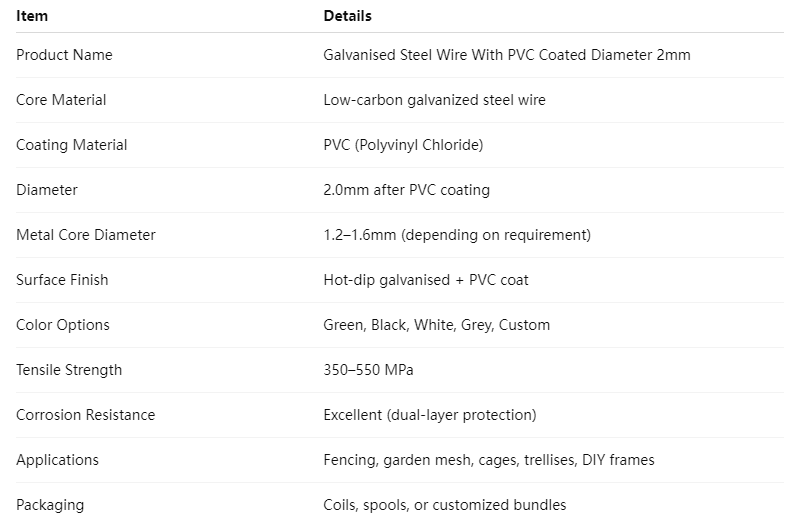Click the "Green, Black, White, Grey, Custom" text
The height and width of the screenshot is (526, 812).
coord(436,325)
